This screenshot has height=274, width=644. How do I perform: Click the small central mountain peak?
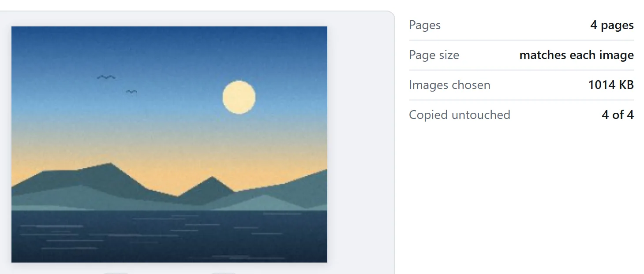click(x=212, y=181)
